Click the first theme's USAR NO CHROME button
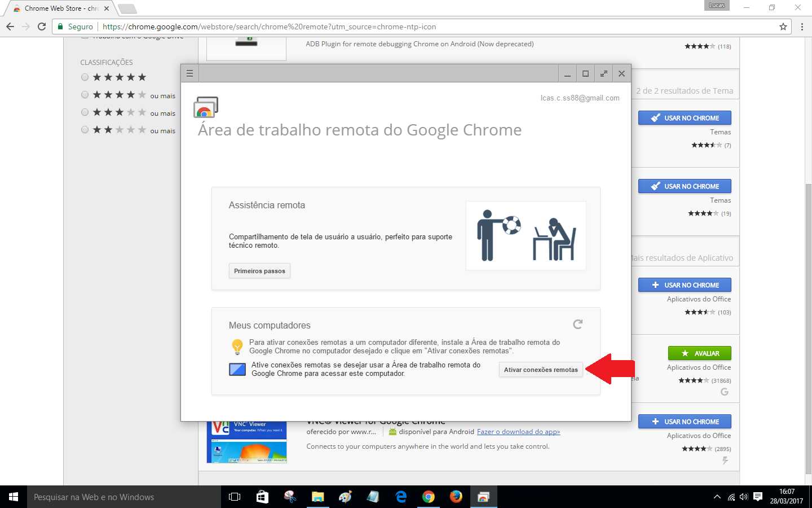Viewport: 812px width, 508px height. point(685,118)
